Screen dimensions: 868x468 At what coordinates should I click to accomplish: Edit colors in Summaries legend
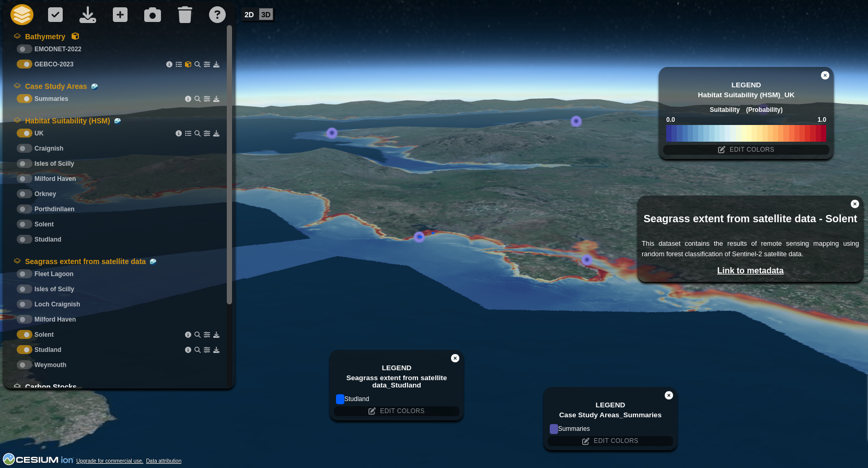[610, 441]
